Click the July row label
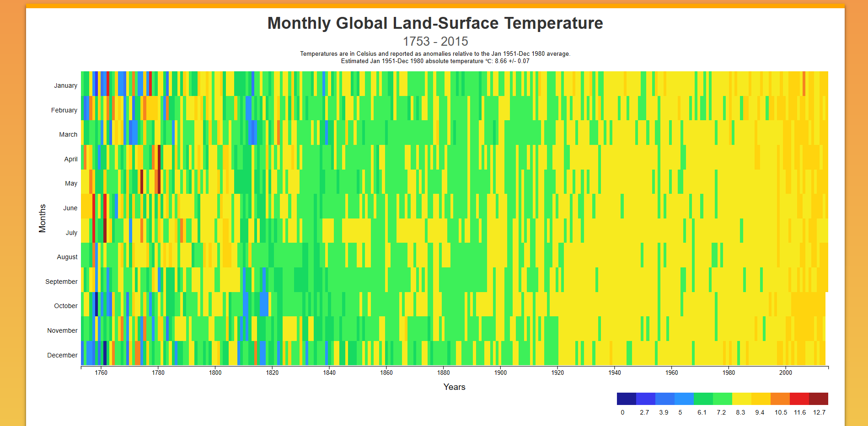This screenshot has width=868, height=426. (71, 233)
